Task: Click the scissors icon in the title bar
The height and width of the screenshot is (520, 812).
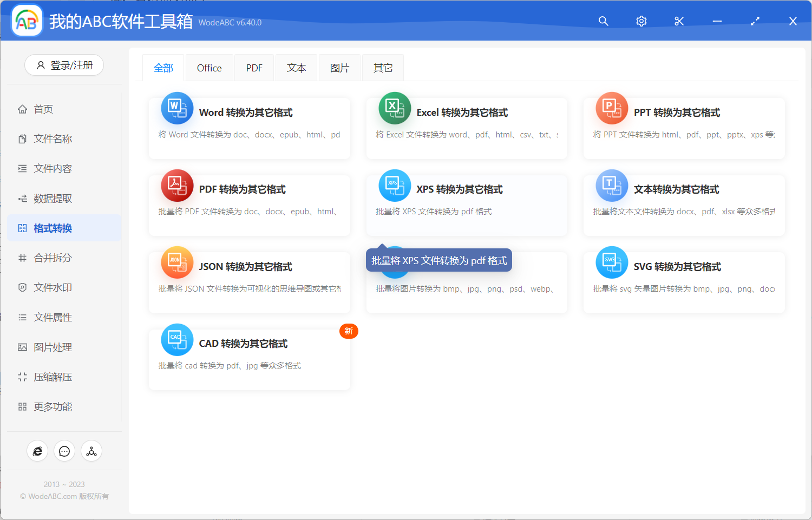Action: coord(679,21)
